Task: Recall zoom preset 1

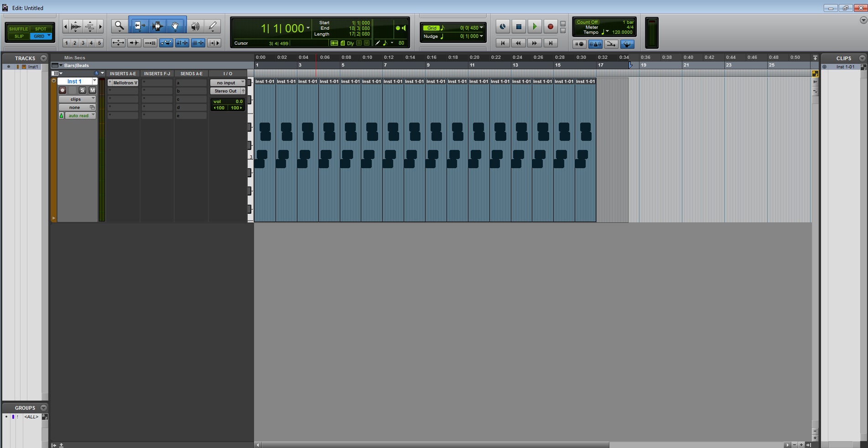Action: coord(67,43)
